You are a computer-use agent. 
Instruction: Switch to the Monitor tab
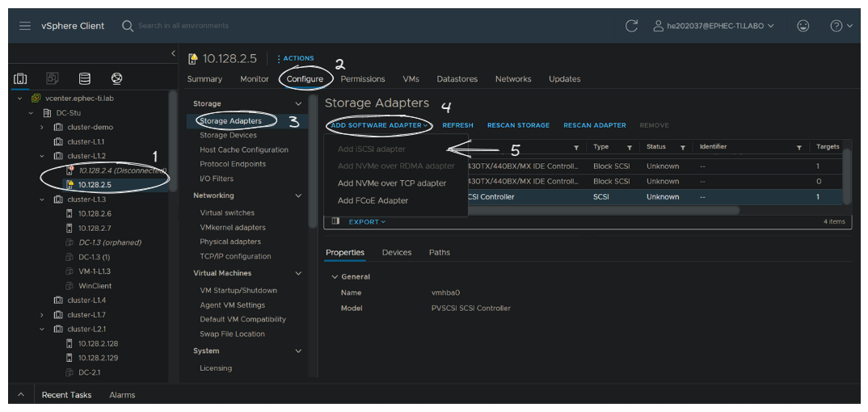tap(254, 79)
